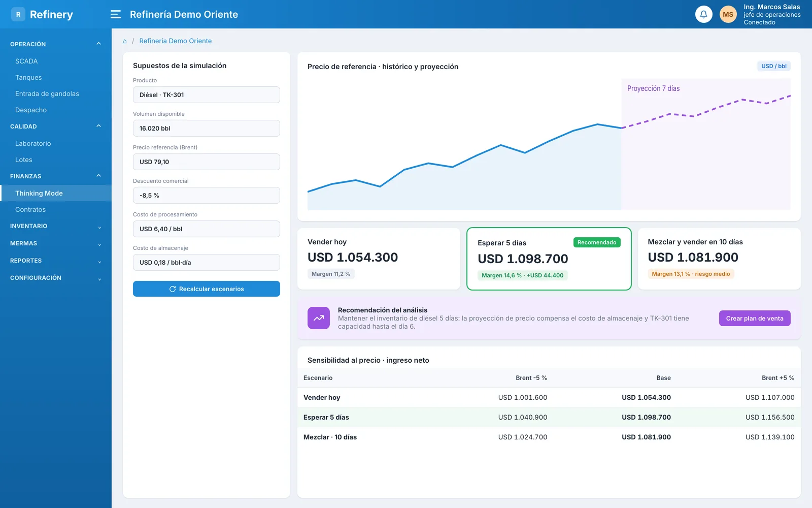The image size is (812, 508).
Task: Click Proyección 7 días chart label
Action: point(653,88)
